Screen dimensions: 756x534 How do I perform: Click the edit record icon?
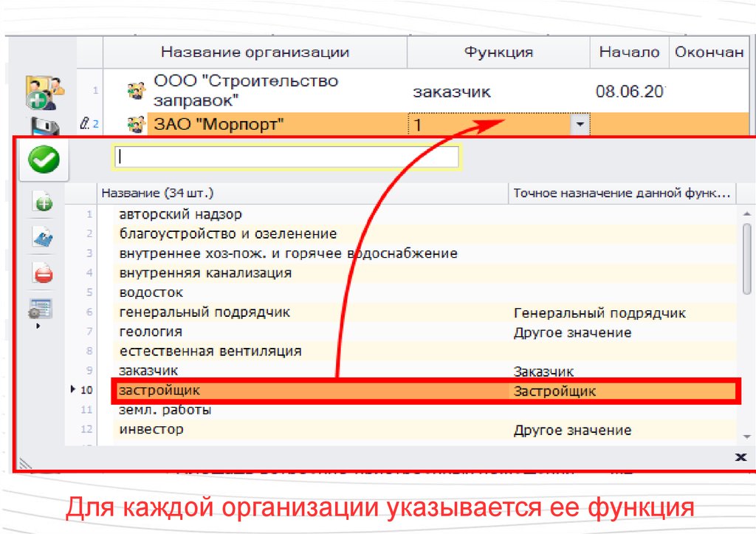(x=43, y=238)
